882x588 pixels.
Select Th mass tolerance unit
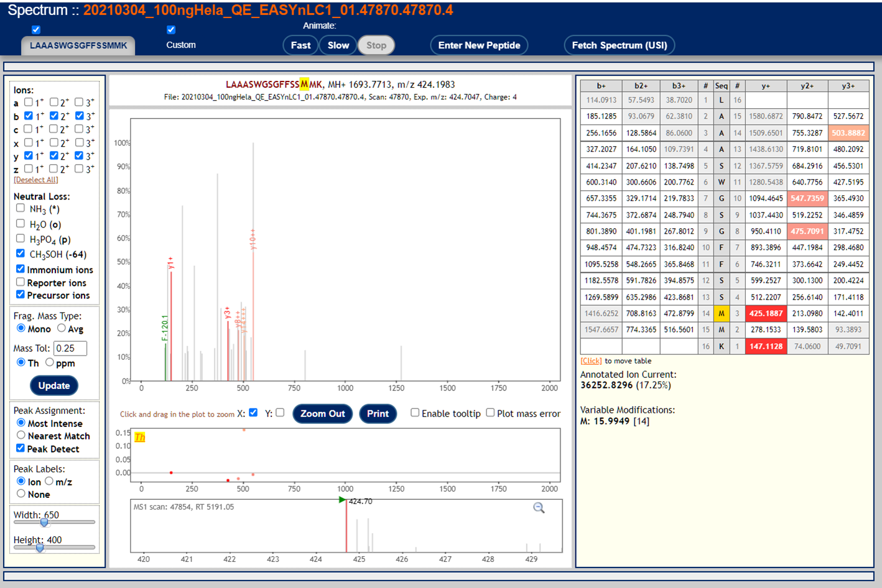[21, 362]
